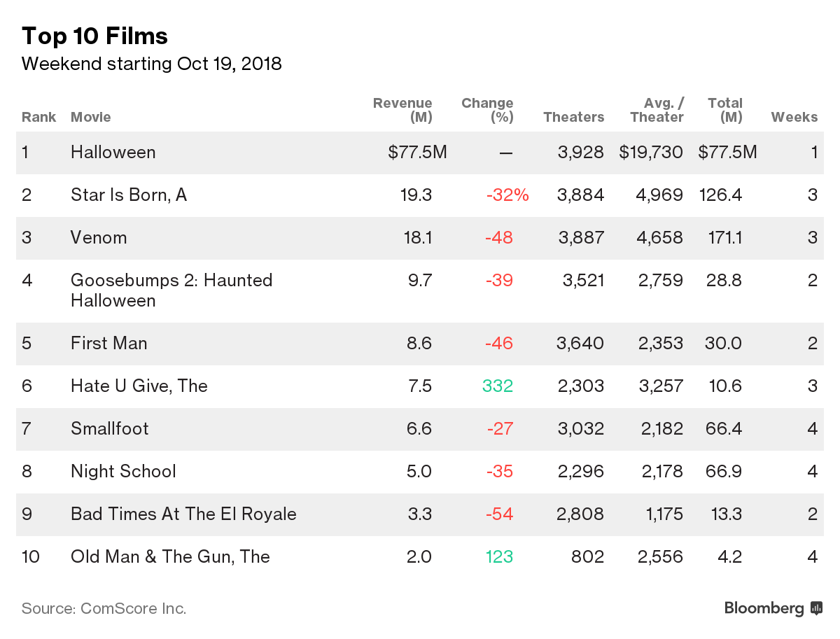Click the Smallfoot movie title

(110, 428)
